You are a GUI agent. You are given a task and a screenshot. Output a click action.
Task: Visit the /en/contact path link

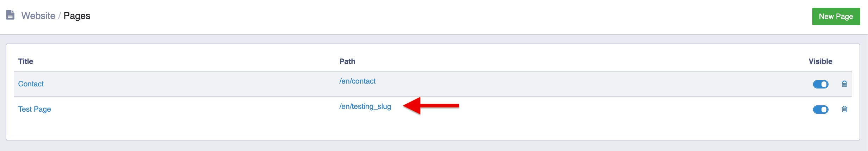(x=357, y=81)
